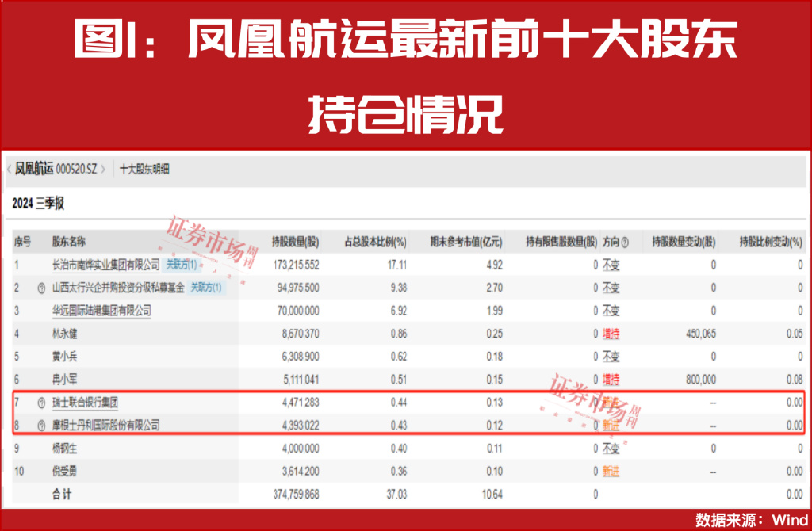Click the 合计 total row label
The image size is (812, 531).
click(62, 495)
